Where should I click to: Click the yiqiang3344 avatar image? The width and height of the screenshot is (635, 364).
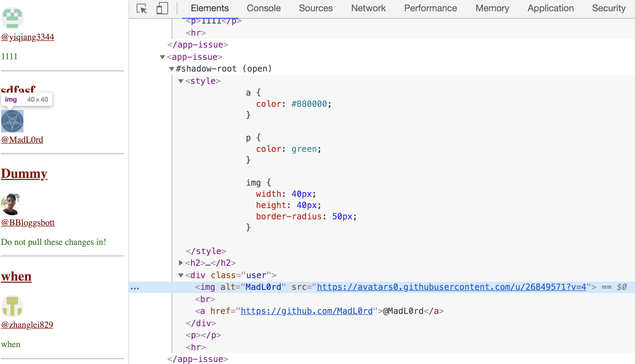(x=12, y=18)
